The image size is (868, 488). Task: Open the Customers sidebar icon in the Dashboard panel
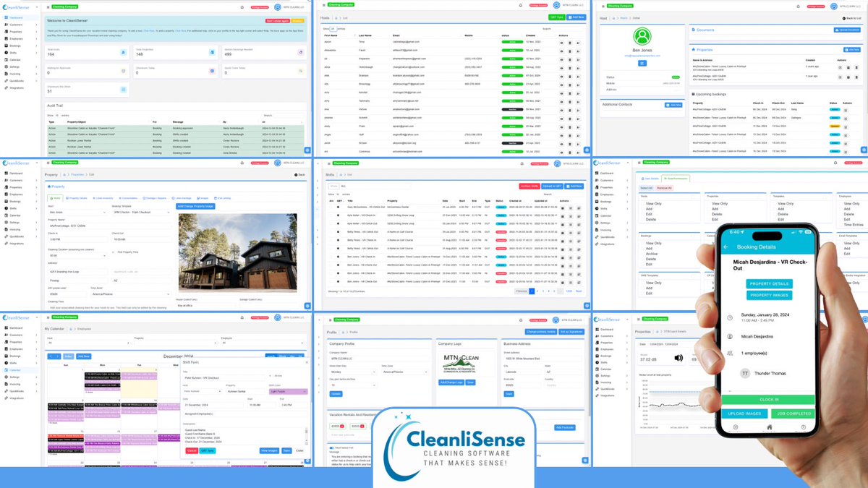pyautogui.click(x=7, y=25)
